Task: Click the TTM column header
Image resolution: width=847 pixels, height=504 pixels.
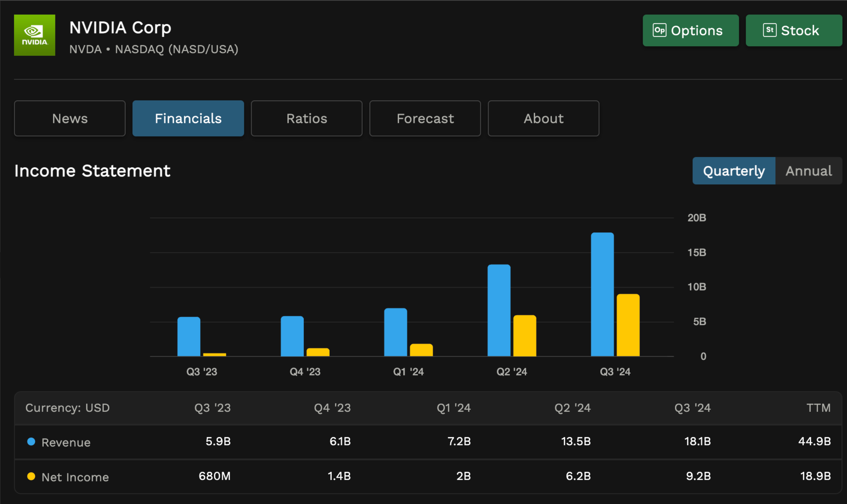Action: pyautogui.click(x=818, y=408)
